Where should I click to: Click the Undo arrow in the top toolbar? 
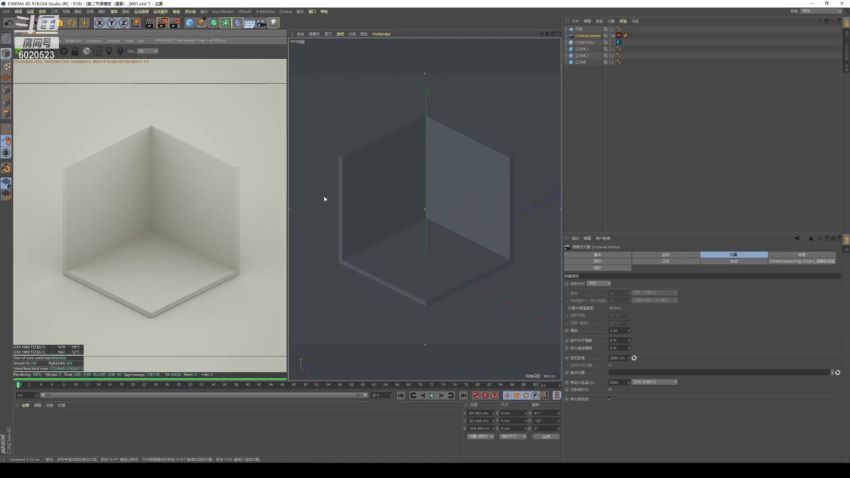tap(9, 23)
